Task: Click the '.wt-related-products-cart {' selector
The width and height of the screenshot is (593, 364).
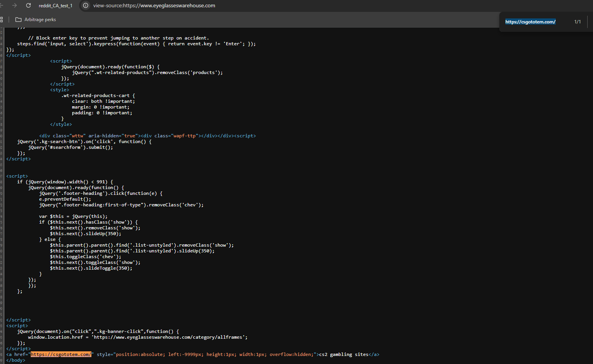Action: (98, 96)
